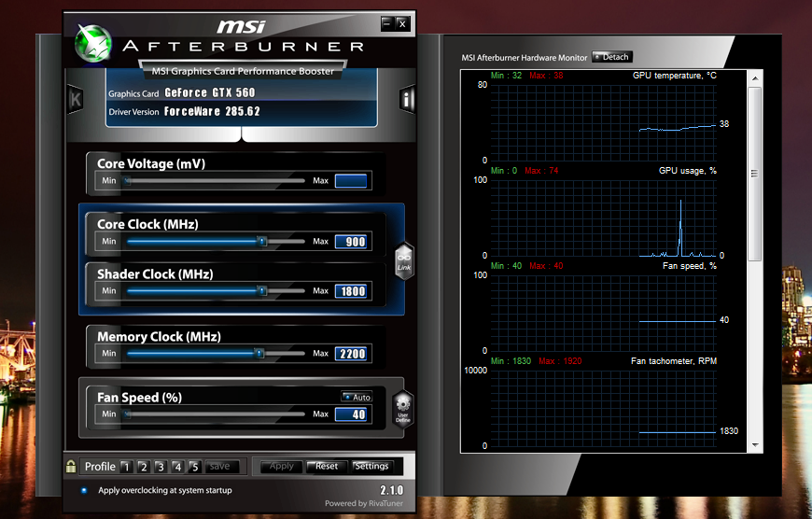Click the Core Clock slider handle
This screenshot has height=519, width=812.
[x=262, y=242]
